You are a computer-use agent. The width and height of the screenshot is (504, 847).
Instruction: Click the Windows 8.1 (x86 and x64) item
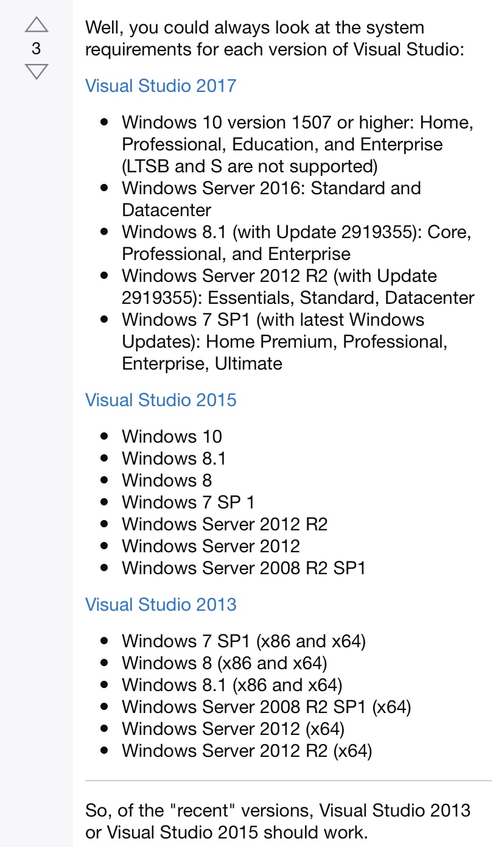coord(232,685)
